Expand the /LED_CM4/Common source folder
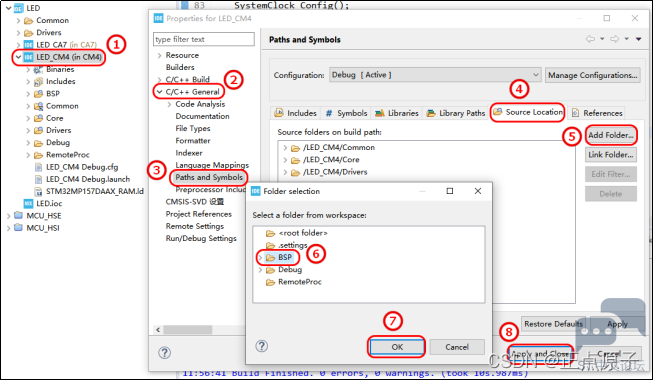The image size is (654, 381). click(x=285, y=148)
